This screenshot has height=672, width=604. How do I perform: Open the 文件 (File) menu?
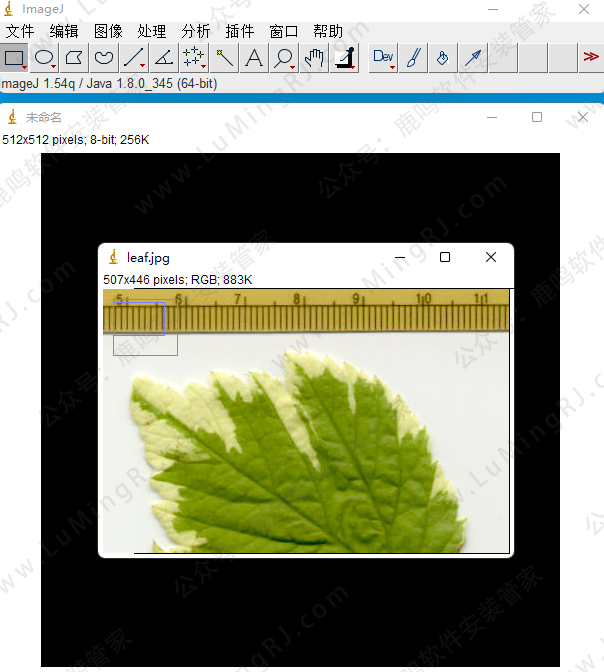(20, 31)
